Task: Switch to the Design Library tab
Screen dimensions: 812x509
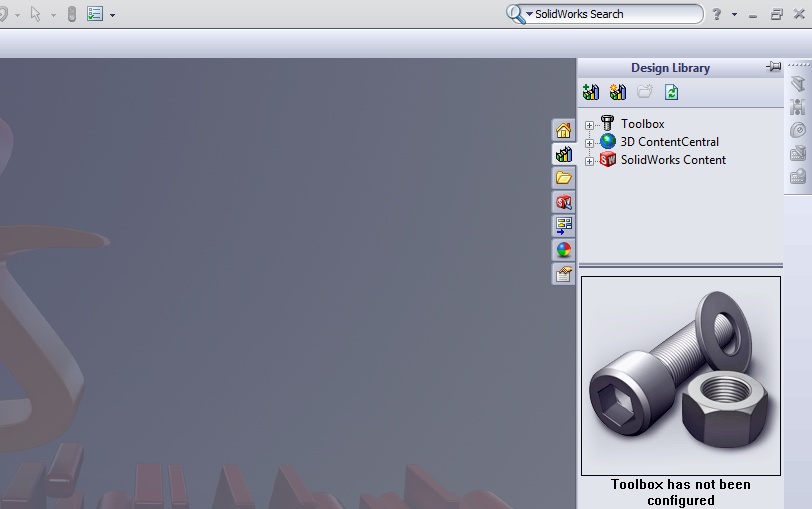Action: coord(563,154)
